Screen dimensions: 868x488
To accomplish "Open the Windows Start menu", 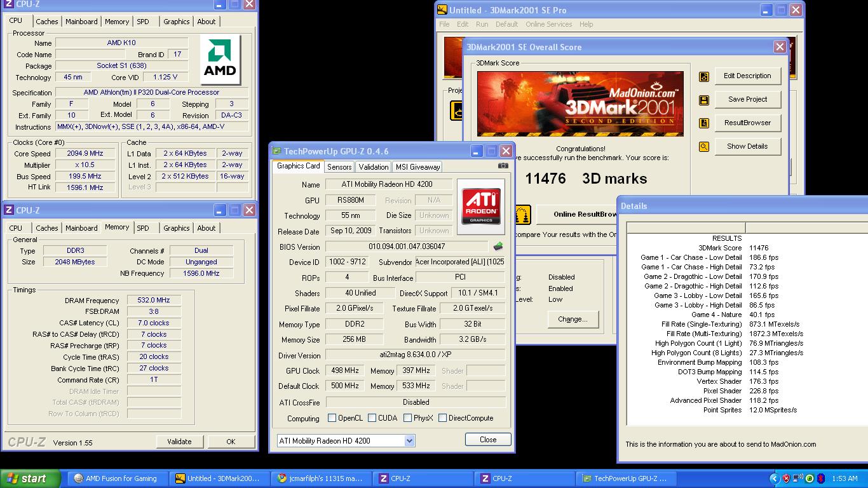I will pos(31,478).
